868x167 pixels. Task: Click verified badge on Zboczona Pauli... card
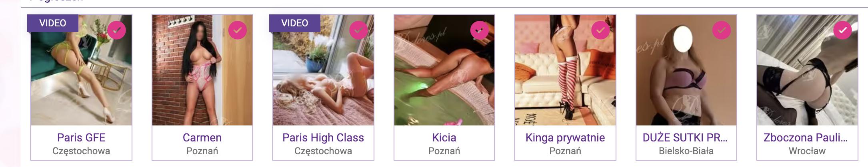(843, 30)
